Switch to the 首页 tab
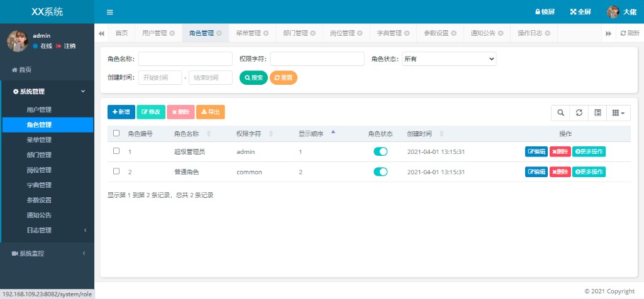Screen dimensions: 644x299 [x=121, y=33]
